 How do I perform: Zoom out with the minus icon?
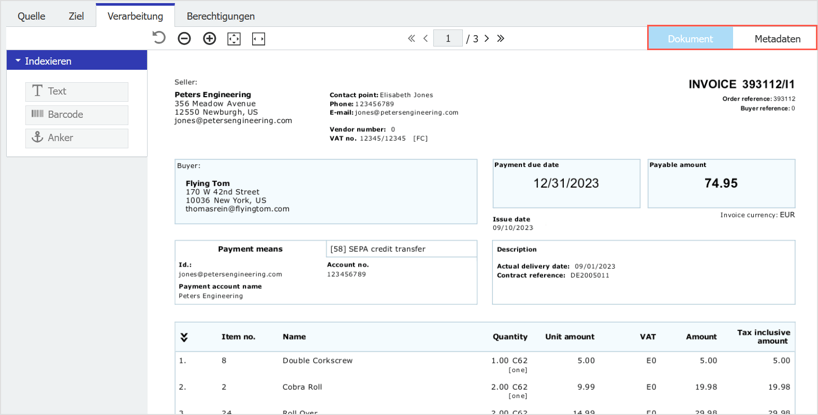(184, 39)
